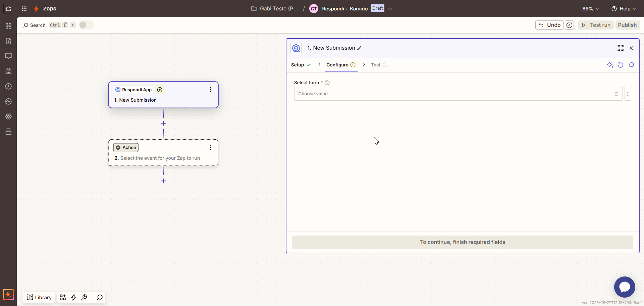Switch to the Setup tab
644x306 pixels.
coord(301,65)
